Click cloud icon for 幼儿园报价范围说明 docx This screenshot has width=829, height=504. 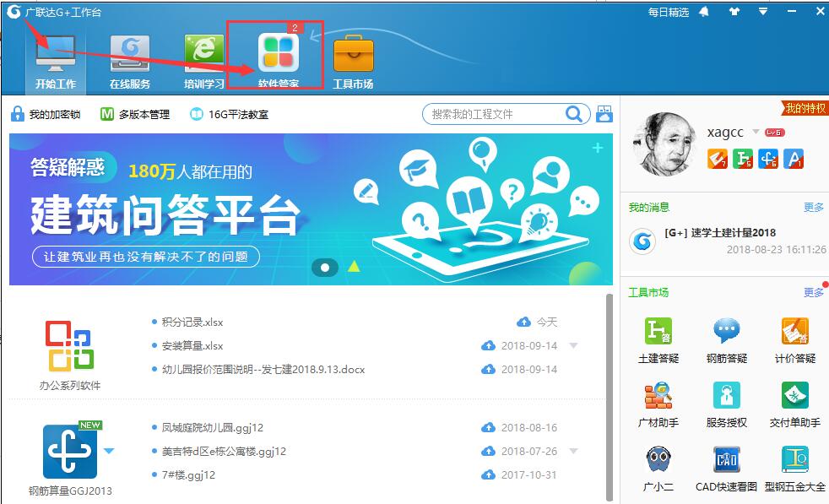point(489,369)
